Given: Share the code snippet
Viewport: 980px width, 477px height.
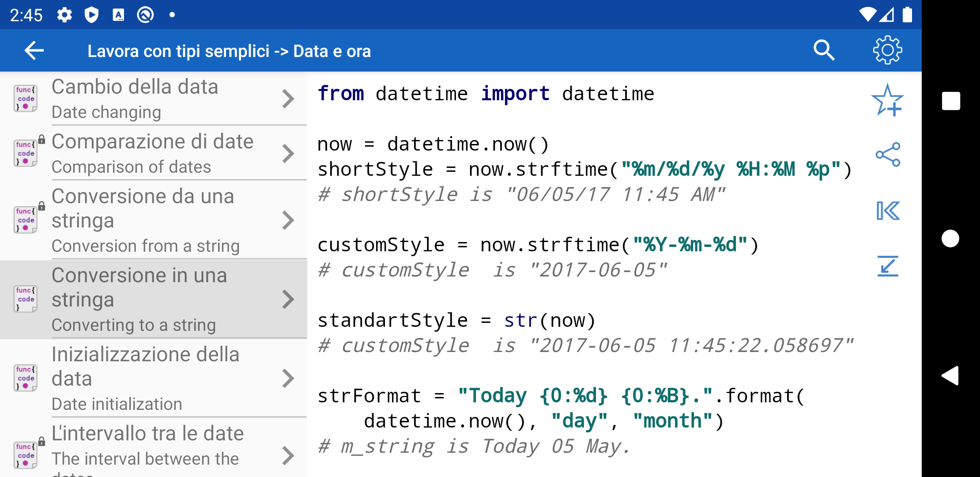Looking at the screenshot, I should 888,155.
